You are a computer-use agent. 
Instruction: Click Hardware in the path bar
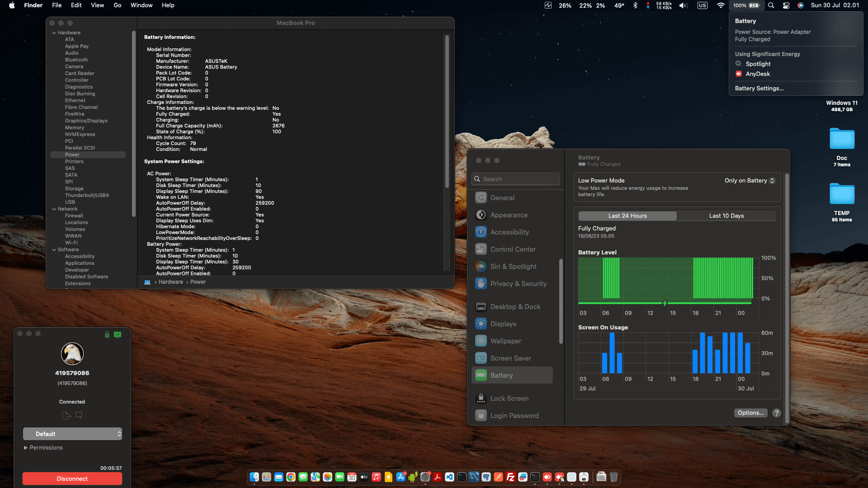[171, 282]
